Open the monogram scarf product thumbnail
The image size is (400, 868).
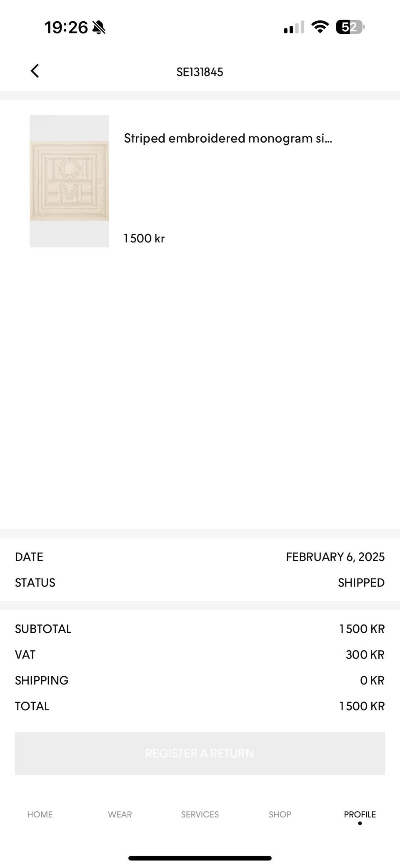[x=69, y=181]
